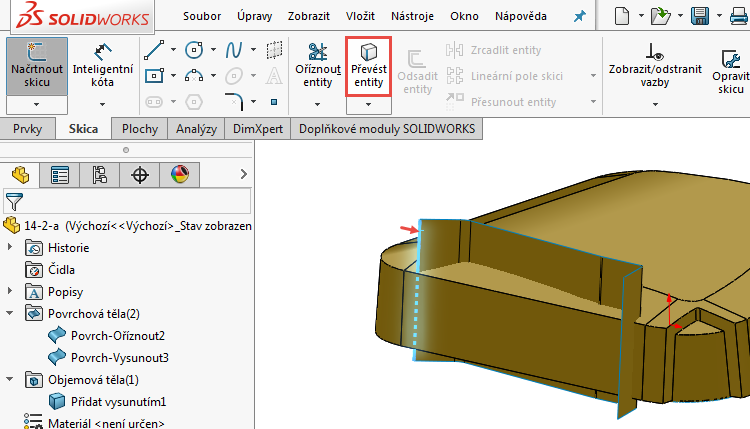Select the Point sketch tool

tap(274, 102)
